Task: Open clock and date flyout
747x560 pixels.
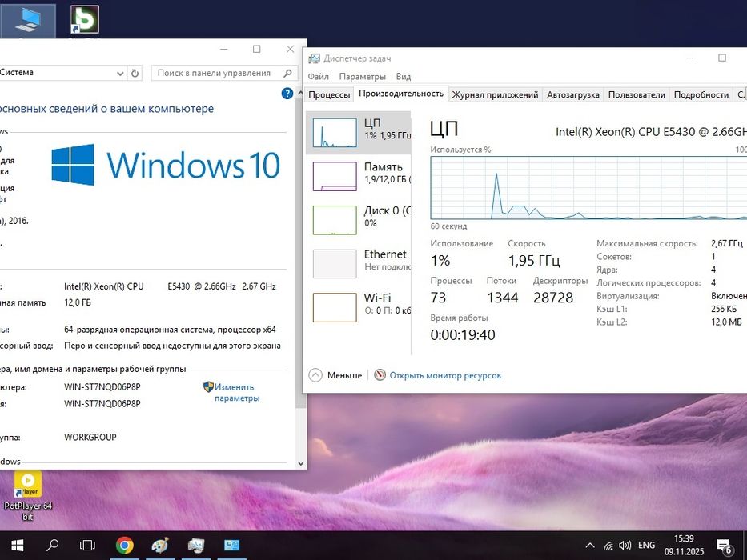Action: pos(684,546)
